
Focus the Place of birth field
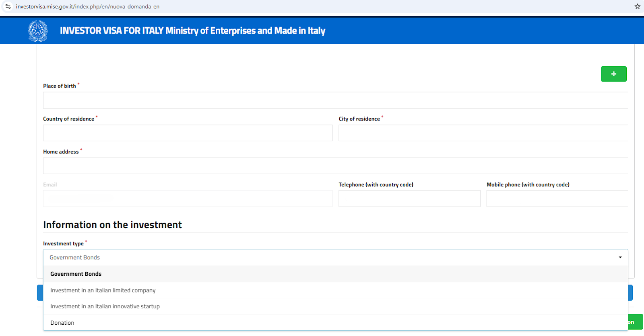(x=335, y=100)
